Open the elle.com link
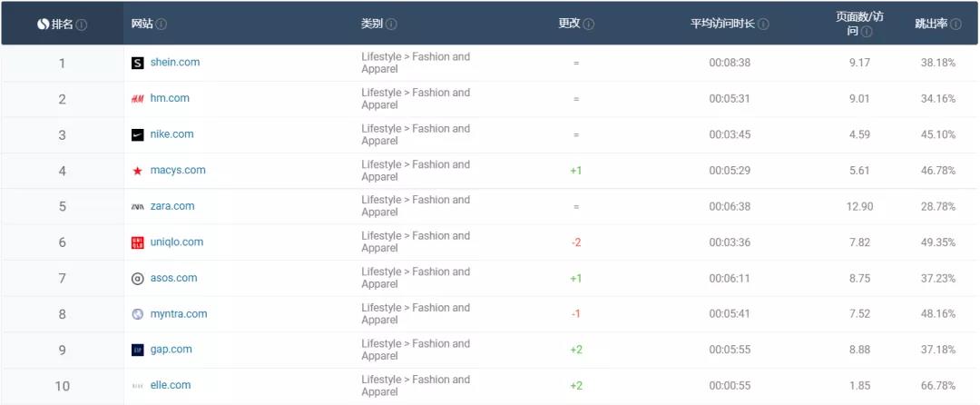The width and height of the screenshot is (980, 405). 170,385
